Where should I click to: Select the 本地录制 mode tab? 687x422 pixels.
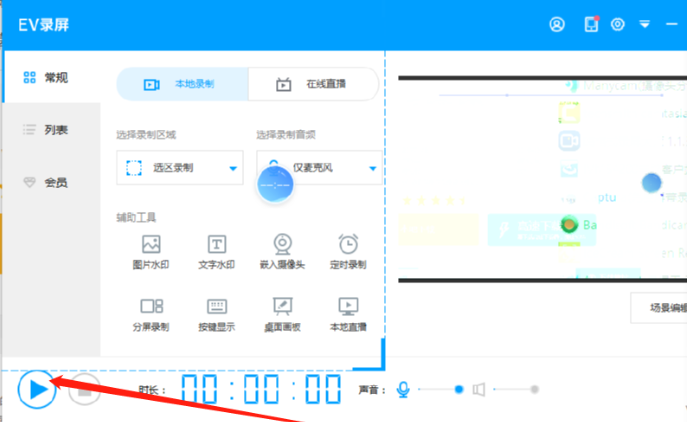tap(182, 84)
